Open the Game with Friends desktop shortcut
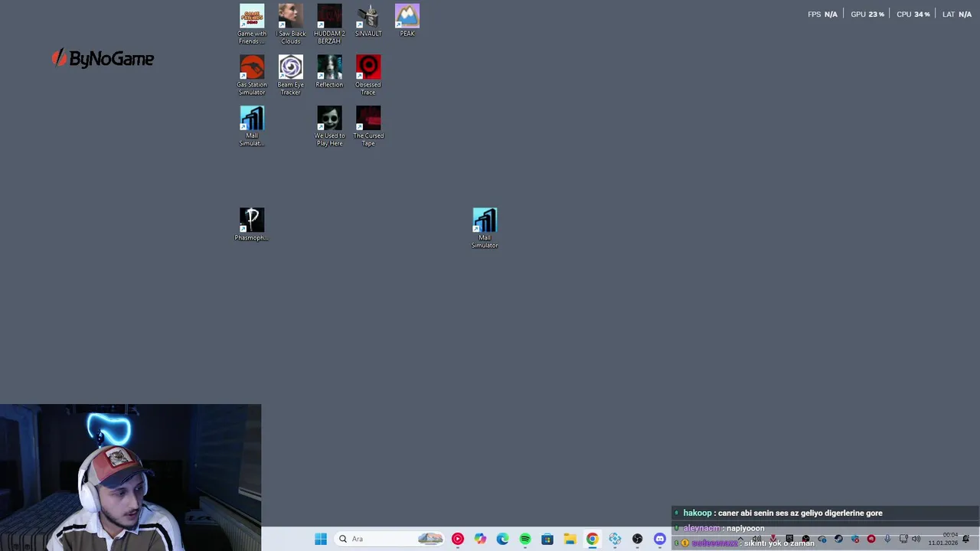 (x=252, y=24)
